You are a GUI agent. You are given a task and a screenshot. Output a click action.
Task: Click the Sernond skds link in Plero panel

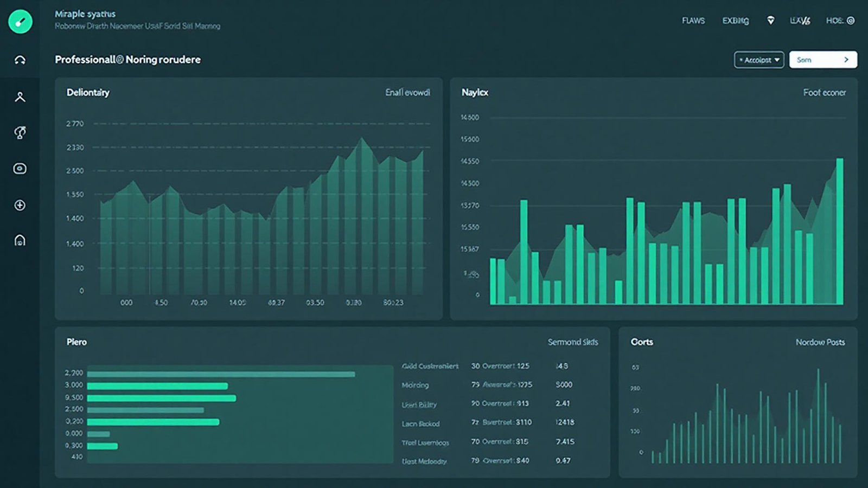point(572,342)
